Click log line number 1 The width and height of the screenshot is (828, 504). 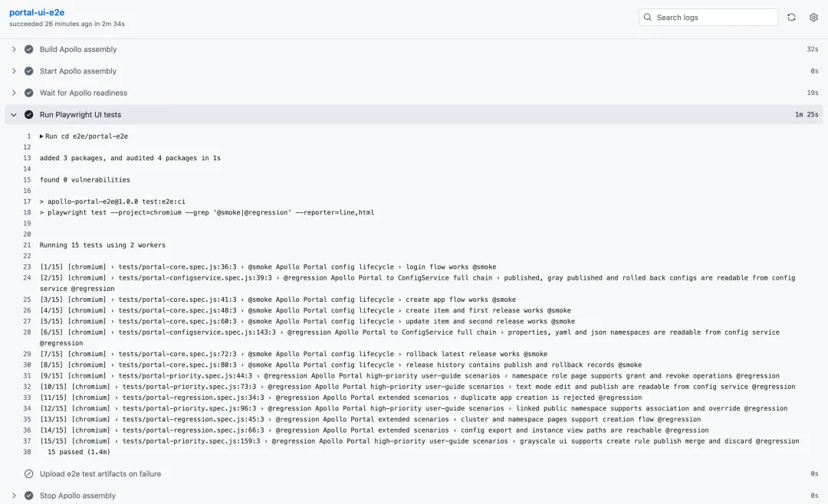click(x=29, y=136)
